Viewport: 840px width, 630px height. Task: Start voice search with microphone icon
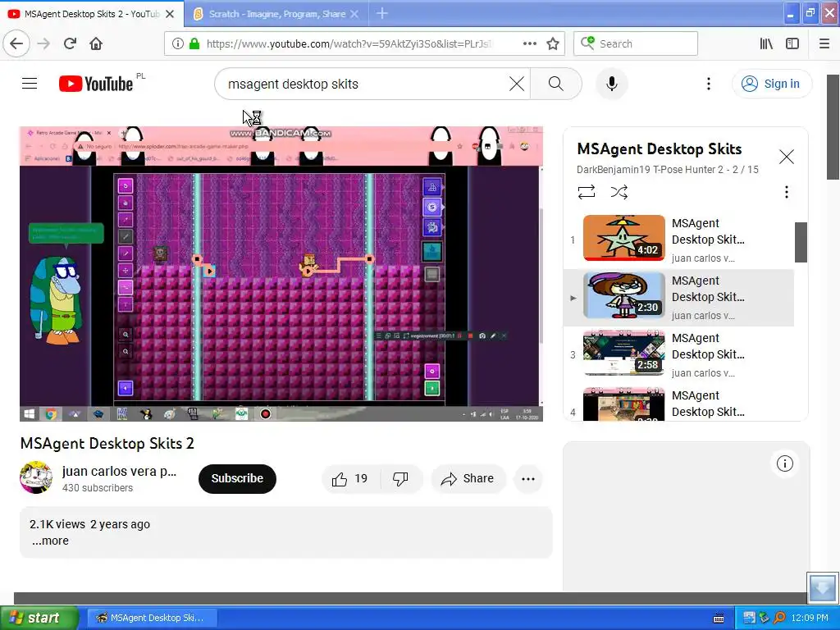(611, 84)
